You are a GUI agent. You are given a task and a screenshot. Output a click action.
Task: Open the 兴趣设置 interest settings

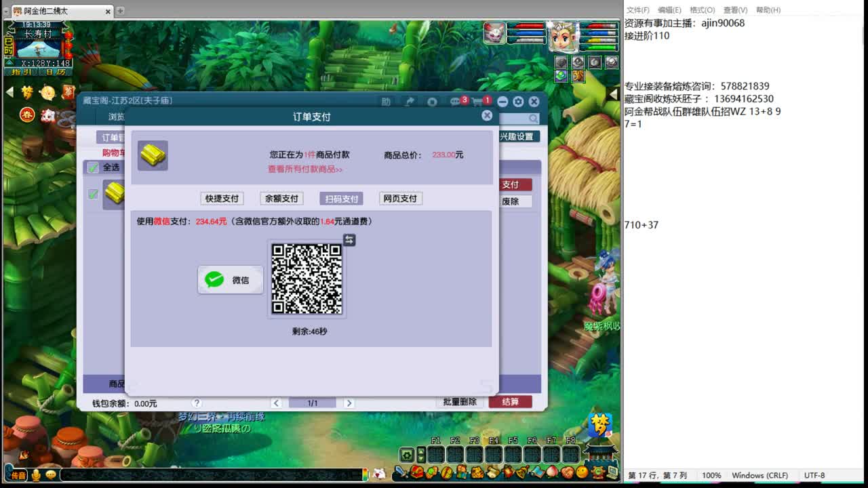pos(519,136)
